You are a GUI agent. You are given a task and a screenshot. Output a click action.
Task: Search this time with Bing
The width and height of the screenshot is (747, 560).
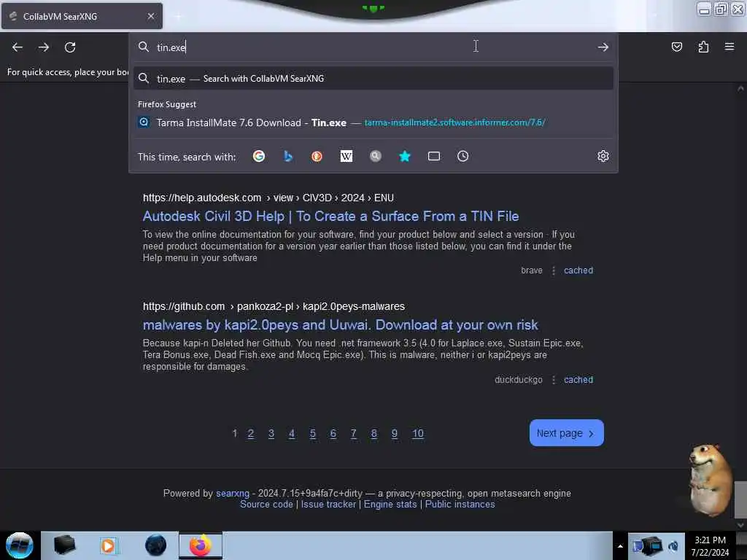[287, 156]
